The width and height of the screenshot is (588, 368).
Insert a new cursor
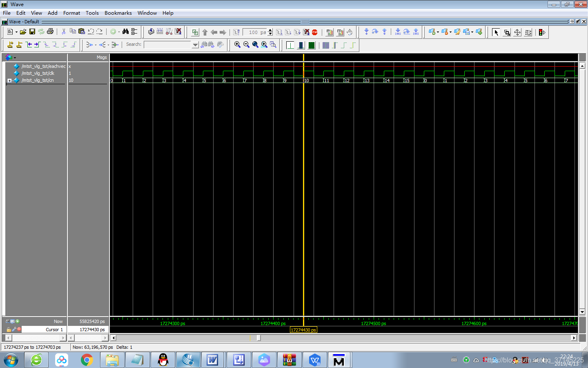10,45
